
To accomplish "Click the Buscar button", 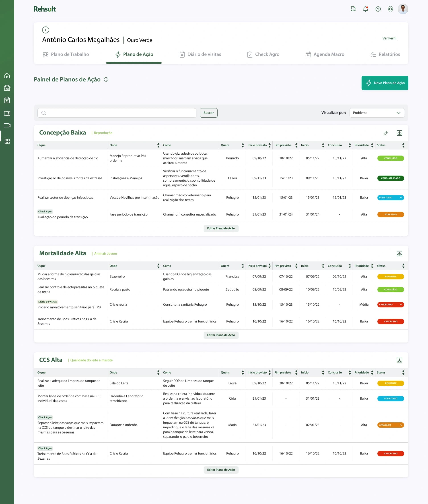I will (208, 113).
